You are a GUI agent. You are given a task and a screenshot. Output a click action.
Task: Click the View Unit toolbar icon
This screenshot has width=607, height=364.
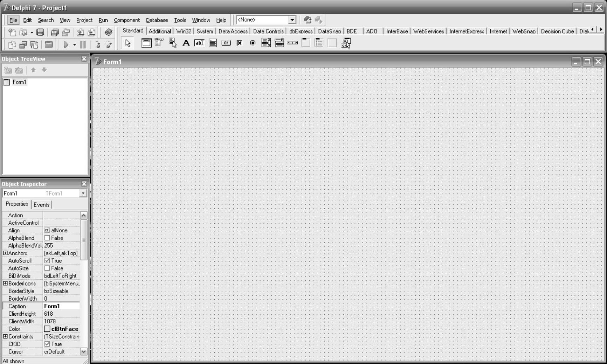click(12, 44)
